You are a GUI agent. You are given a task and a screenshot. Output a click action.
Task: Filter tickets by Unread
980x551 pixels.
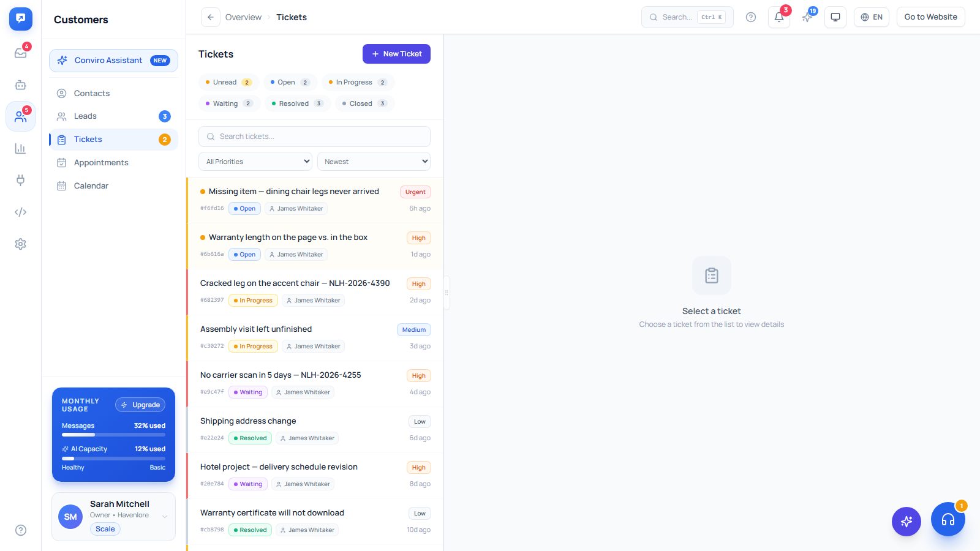tap(228, 83)
